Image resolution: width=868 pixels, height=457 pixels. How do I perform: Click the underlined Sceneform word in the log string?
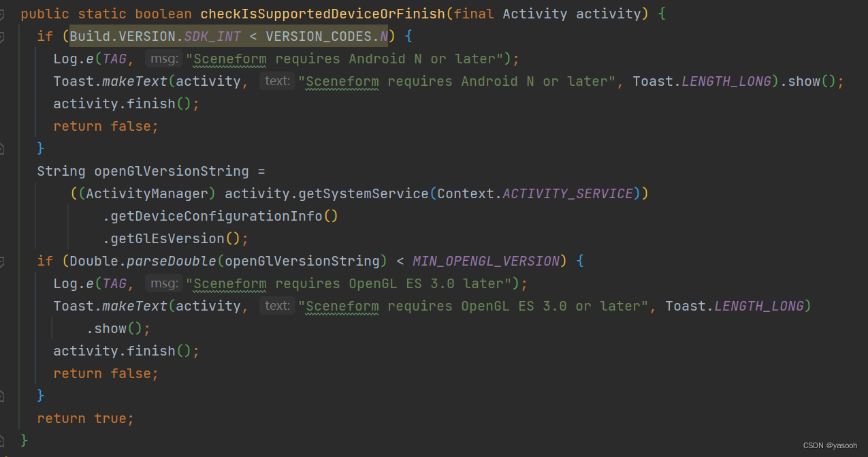(x=229, y=59)
